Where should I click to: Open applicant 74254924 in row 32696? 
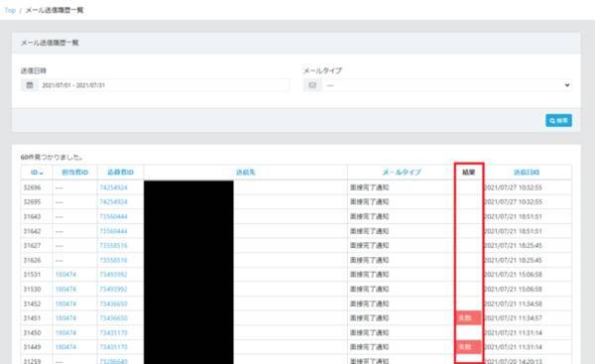[113, 187]
